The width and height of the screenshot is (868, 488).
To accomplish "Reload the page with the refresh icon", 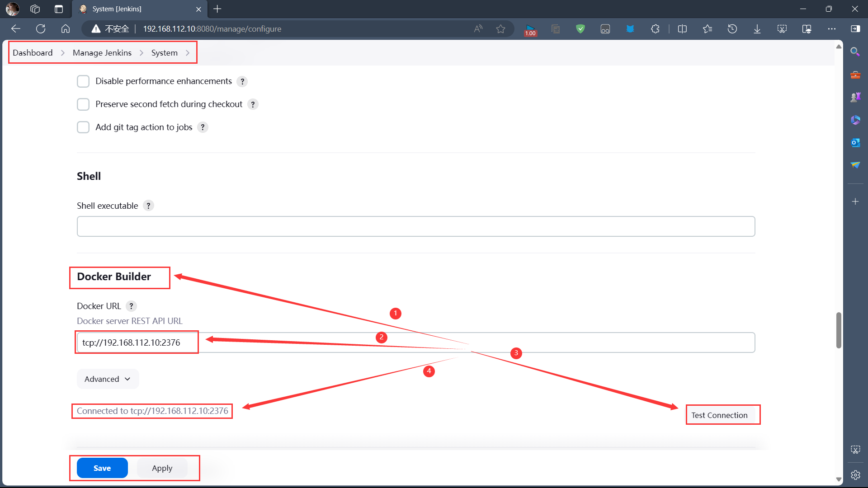I will coord(41,28).
